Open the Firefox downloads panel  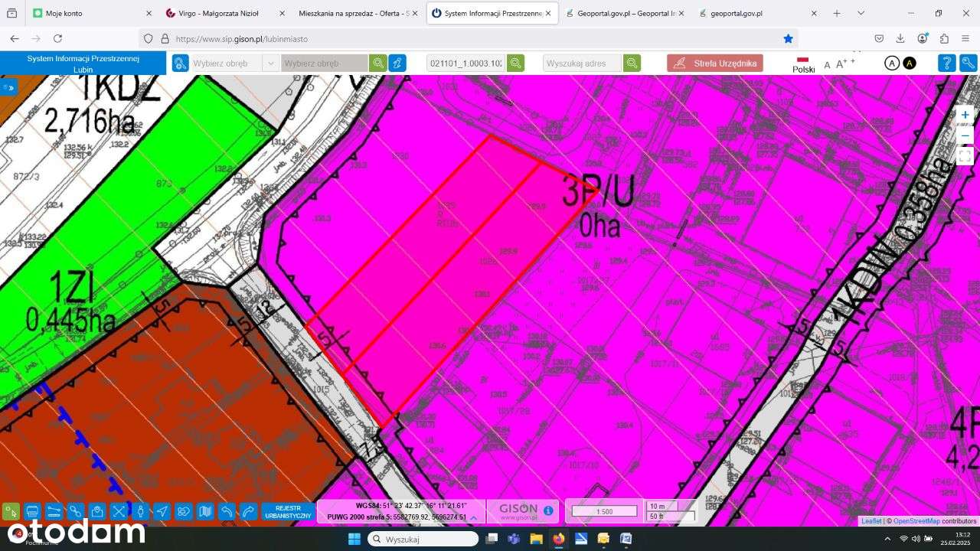click(900, 38)
